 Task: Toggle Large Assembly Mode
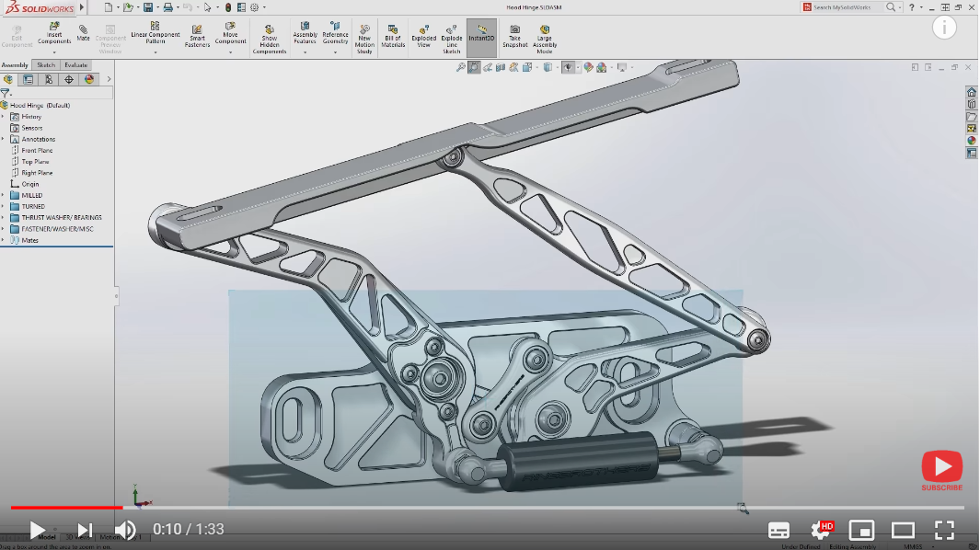[x=545, y=39]
